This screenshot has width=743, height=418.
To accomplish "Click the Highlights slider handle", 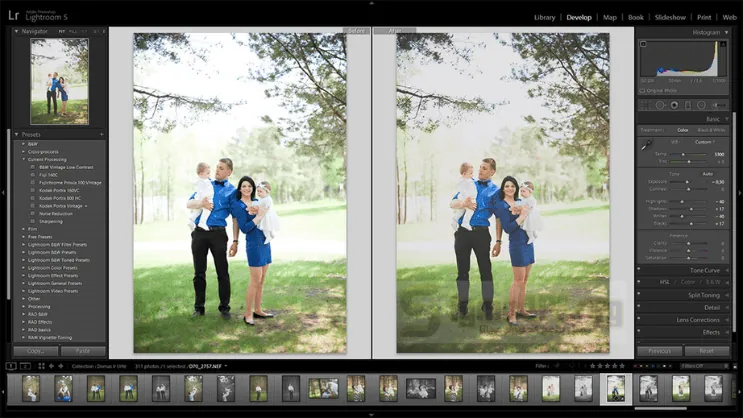I will pyautogui.click(x=682, y=202).
